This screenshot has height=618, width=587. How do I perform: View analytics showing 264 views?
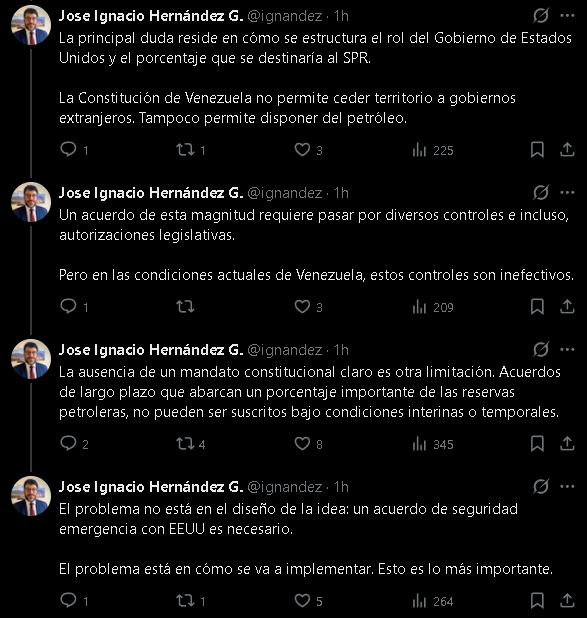(x=432, y=601)
